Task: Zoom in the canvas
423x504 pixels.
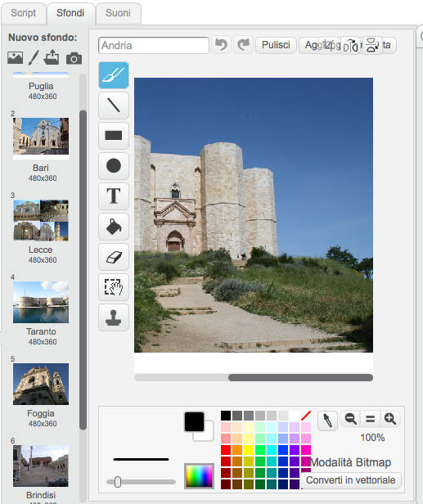Action: pyautogui.click(x=390, y=419)
